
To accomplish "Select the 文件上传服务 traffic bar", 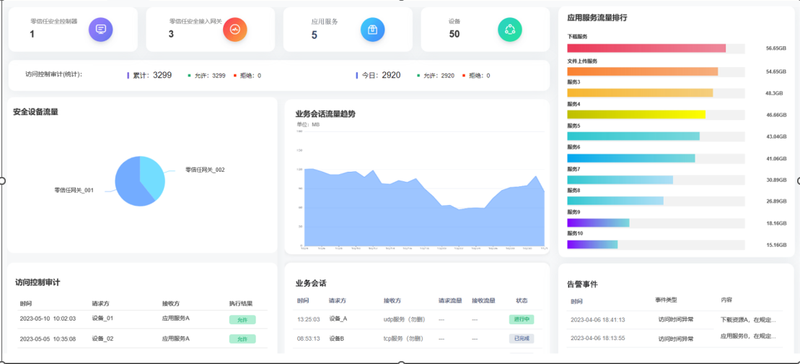I will tap(642, 71).
